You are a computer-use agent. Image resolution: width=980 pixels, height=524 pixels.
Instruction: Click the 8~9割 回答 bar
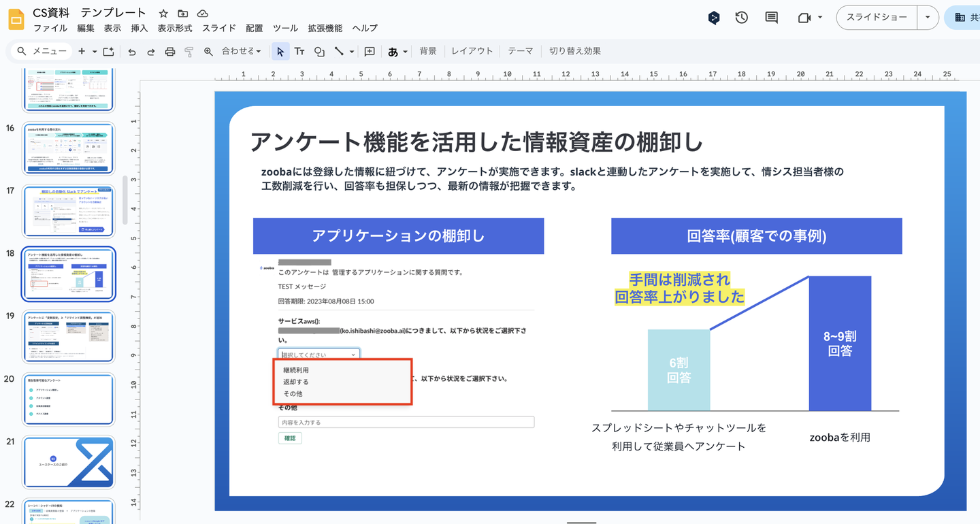click(x=840, y=344)
